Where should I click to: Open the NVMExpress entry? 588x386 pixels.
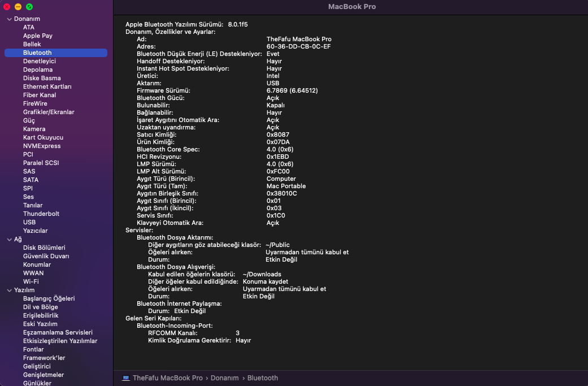41,146
